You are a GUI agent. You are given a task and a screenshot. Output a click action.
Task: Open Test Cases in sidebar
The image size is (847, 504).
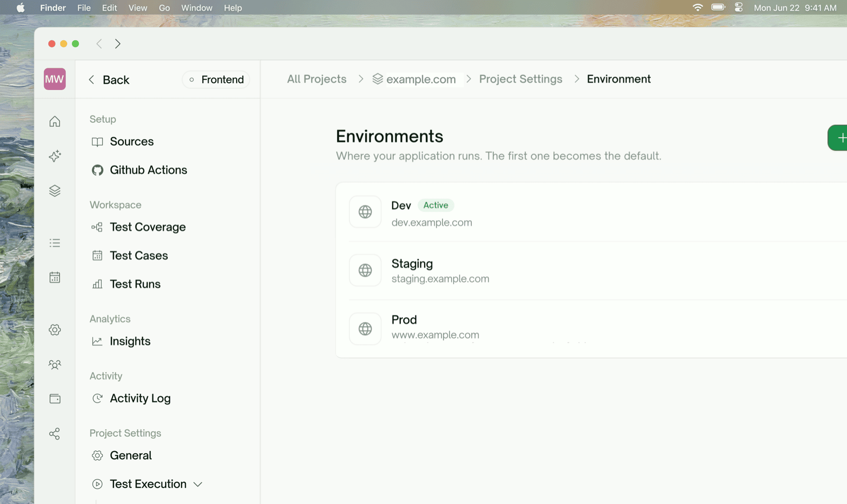tap(130, 256)
